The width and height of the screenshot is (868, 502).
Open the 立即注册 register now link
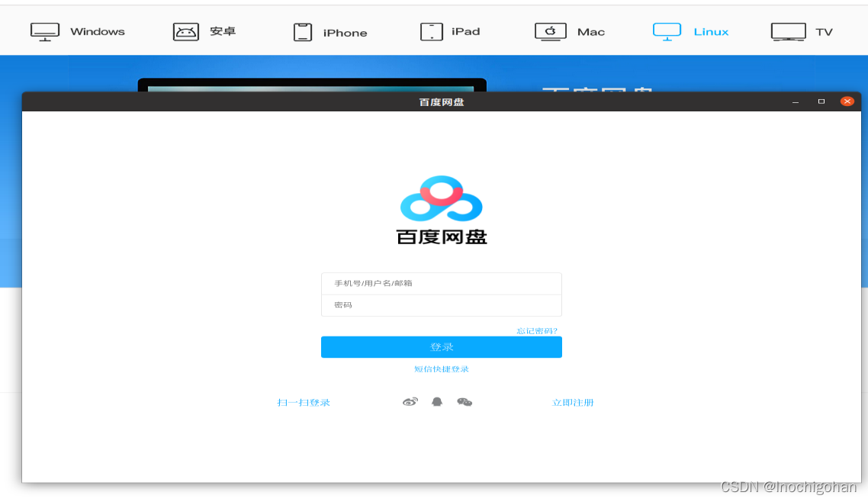click(572, 402)
